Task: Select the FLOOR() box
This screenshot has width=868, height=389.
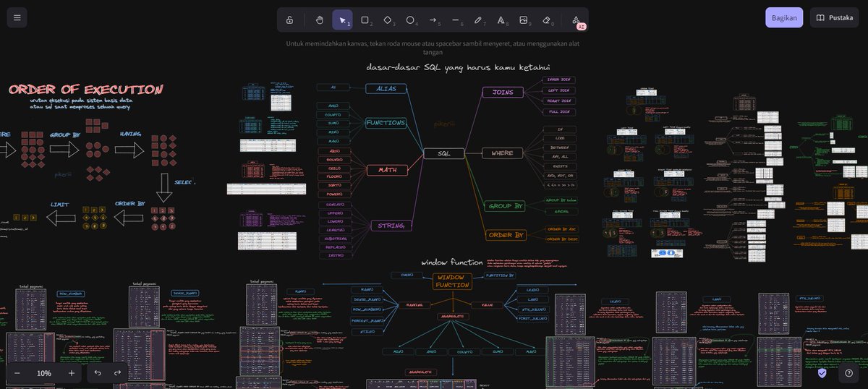Action: [335, 177]
